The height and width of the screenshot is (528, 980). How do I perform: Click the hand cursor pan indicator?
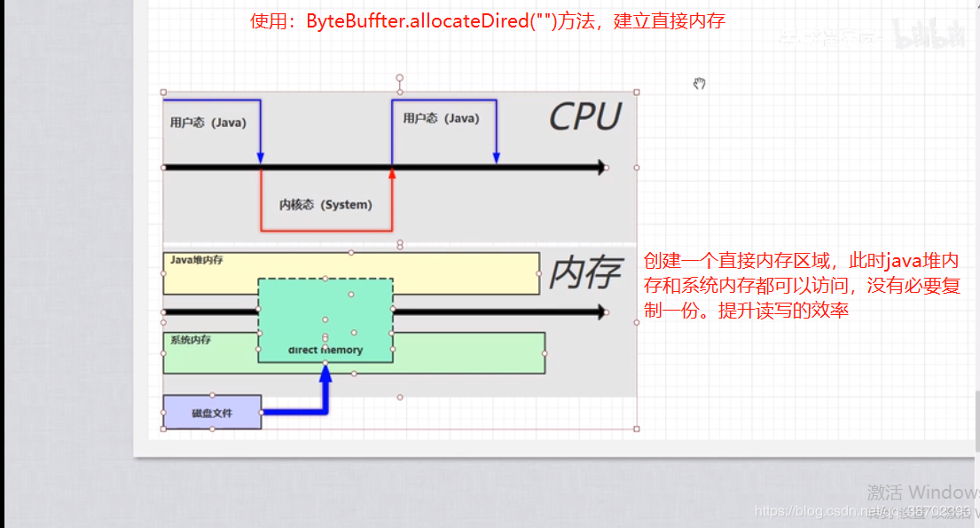click(x=699, y=83)
